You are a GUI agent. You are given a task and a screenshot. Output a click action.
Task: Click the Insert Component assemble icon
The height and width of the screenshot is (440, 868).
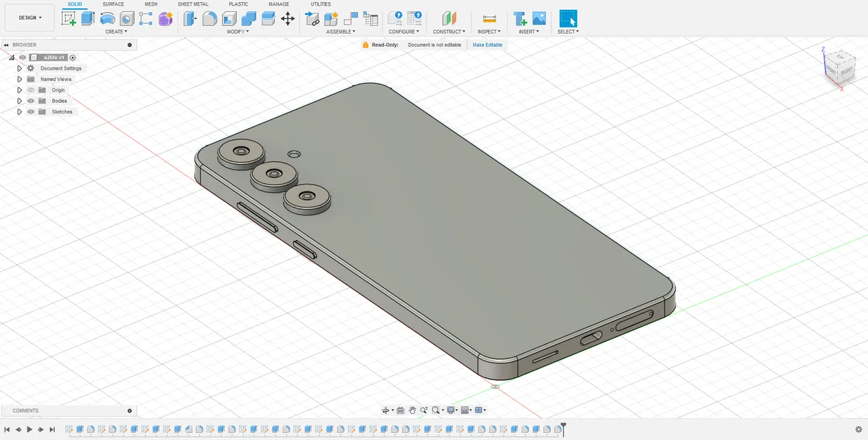(311, 19)
